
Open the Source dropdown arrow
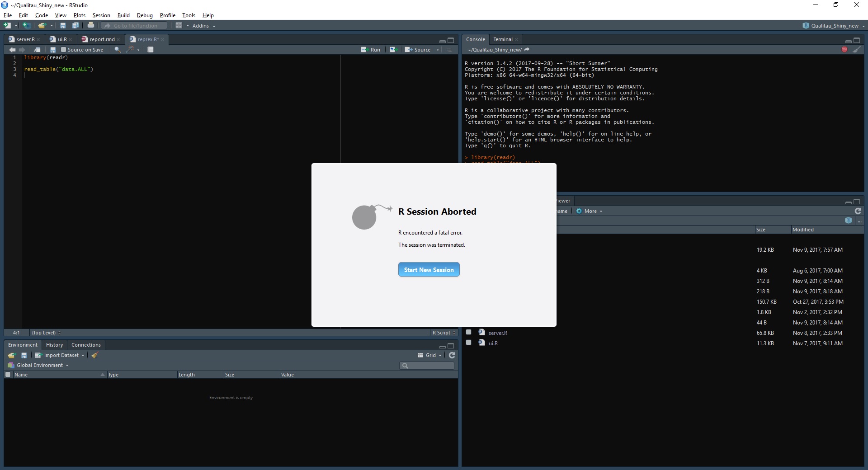pos(438,50)
